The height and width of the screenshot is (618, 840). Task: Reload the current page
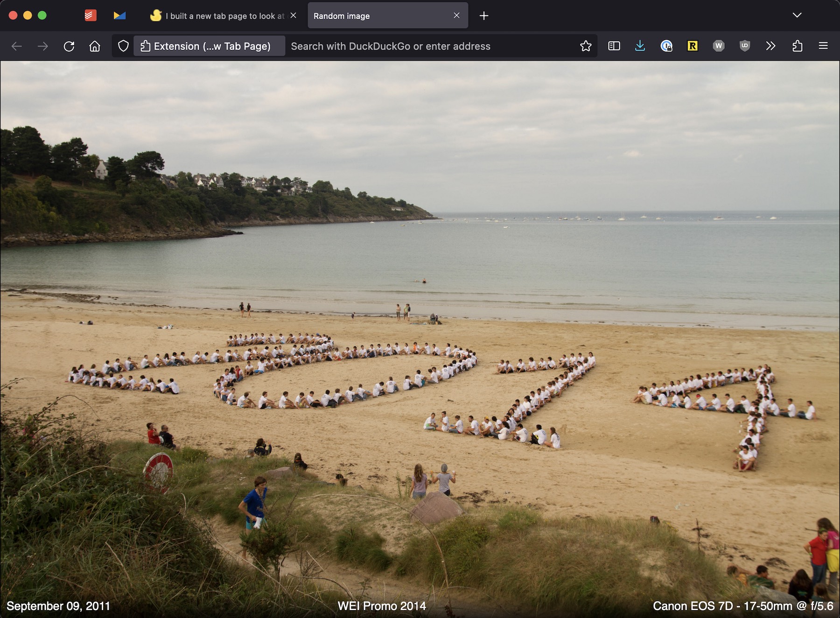click(x=69, y=46)
